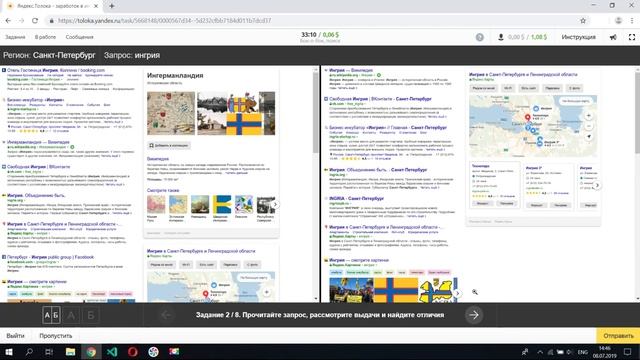
Task: Click the red map pin on the right map
Action: click(527, 118)
